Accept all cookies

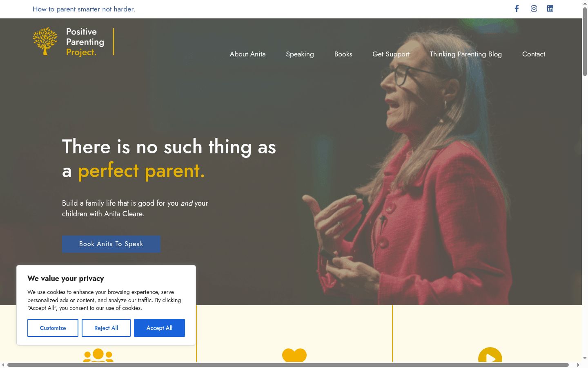pyautogui.click(x=159, y=328)
